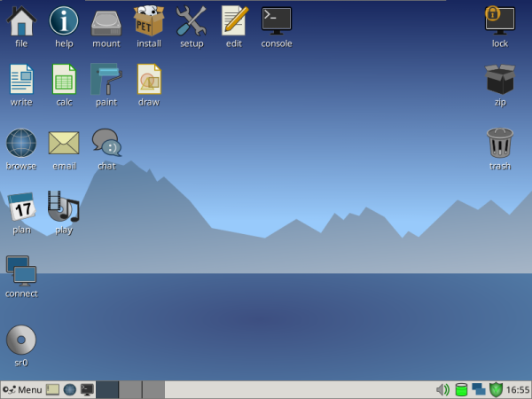The height and width of the screenshot is (399, 532).
Task: Open the browse web globe icon
Action: [21, 144]
